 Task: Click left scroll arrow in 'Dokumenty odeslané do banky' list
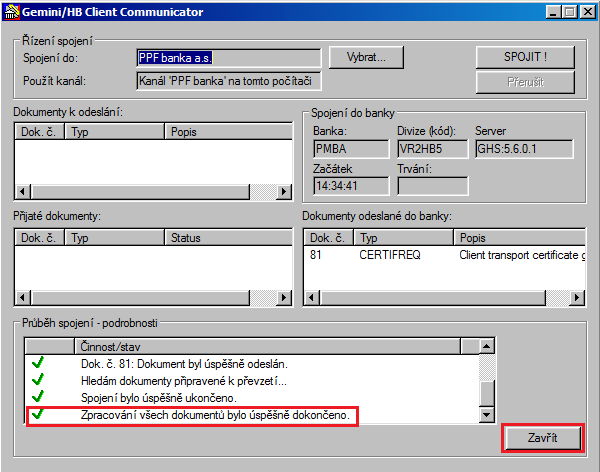(x=312, y=297)
